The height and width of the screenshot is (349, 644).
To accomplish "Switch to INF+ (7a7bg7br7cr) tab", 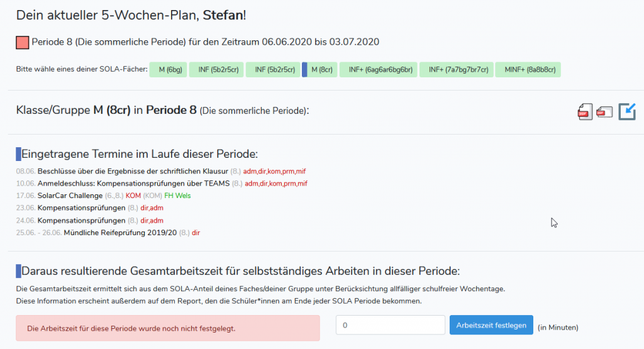I will point(457,70).
